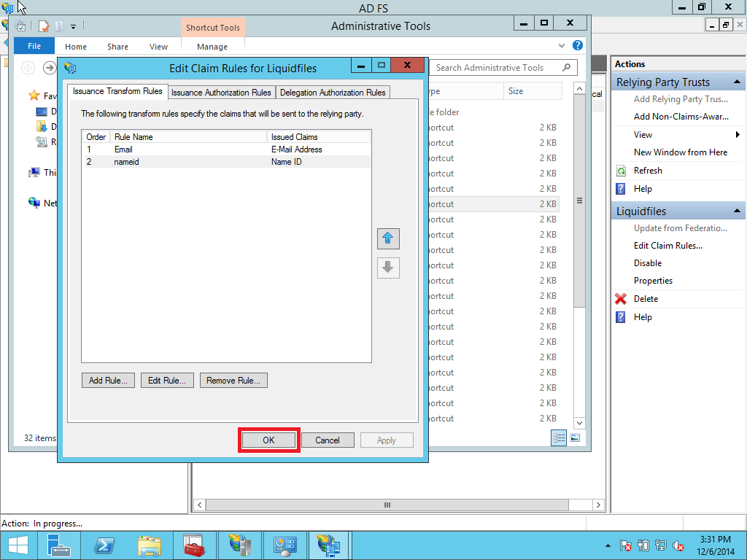Click the Add Rule button

108,381
